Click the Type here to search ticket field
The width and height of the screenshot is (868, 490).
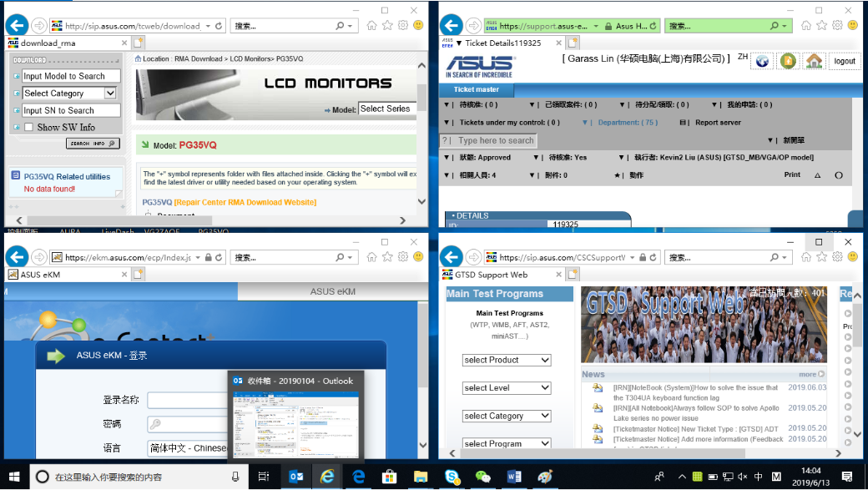496,140
